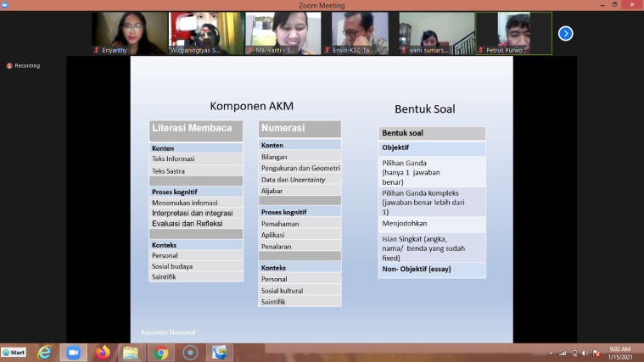Open Google Chrome from the taskbar
Viewport: 644px width, 362px height.
pos(161,352)
